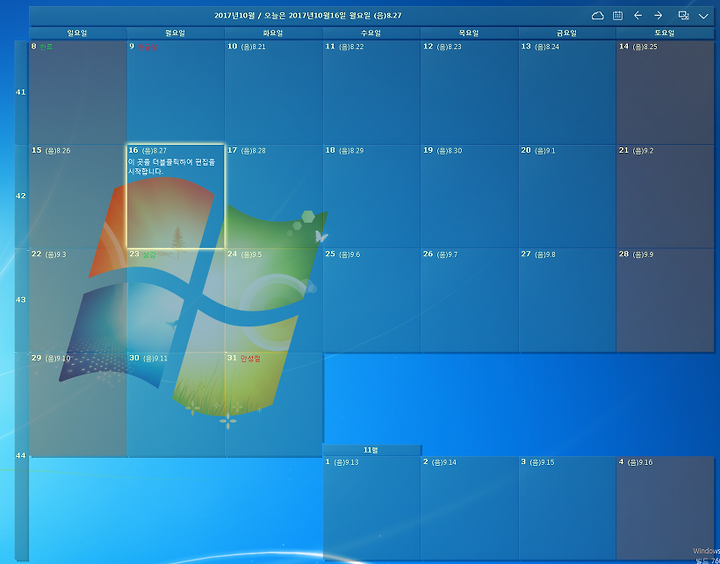Select October 11 cell labeled (음)8.22
Screen dimensions: 720x564
click(x=371, y=92)
